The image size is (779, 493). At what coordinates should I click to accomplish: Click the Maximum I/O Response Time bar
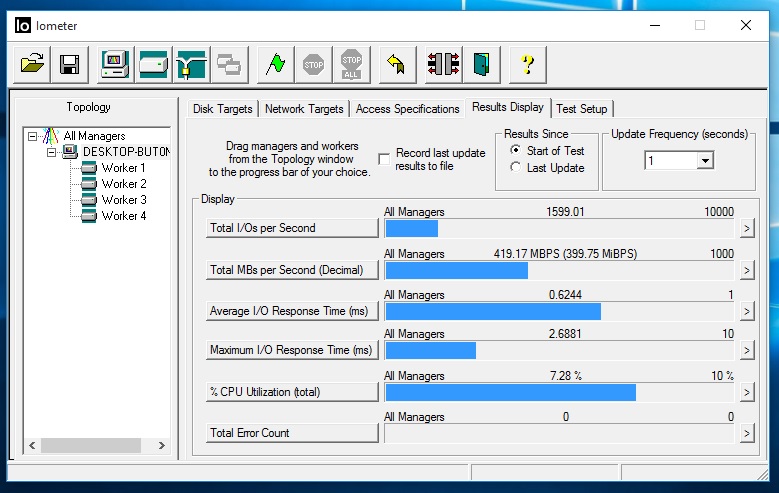click(559, 350)
